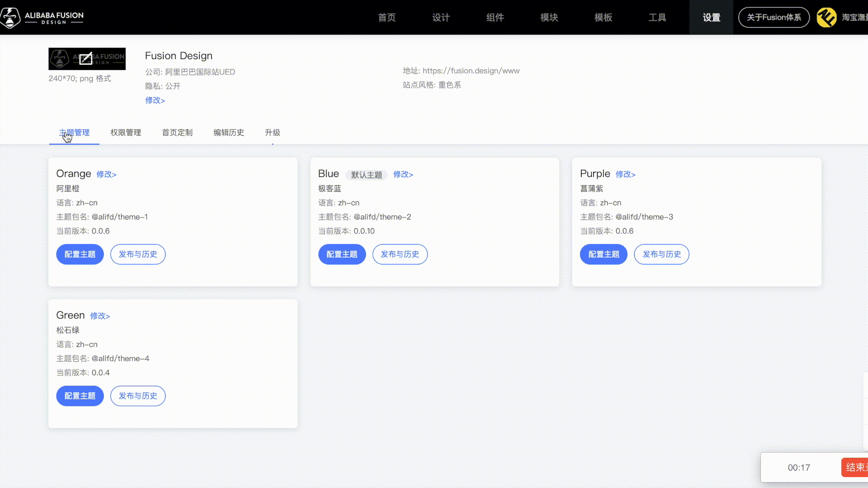Click 修改> next to the Orange theme
Viewport: 868px width, 488px height.
pyautogui.click(x=106, y=174)
